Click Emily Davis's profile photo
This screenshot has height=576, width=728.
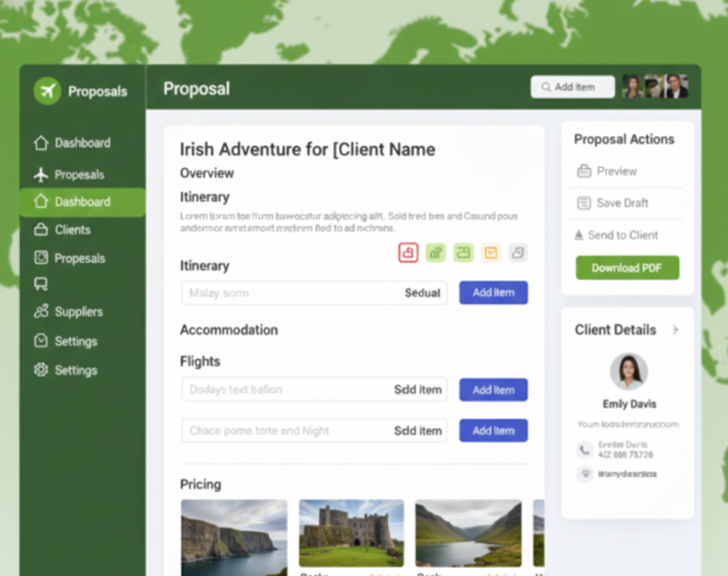[x=628, y=371]
